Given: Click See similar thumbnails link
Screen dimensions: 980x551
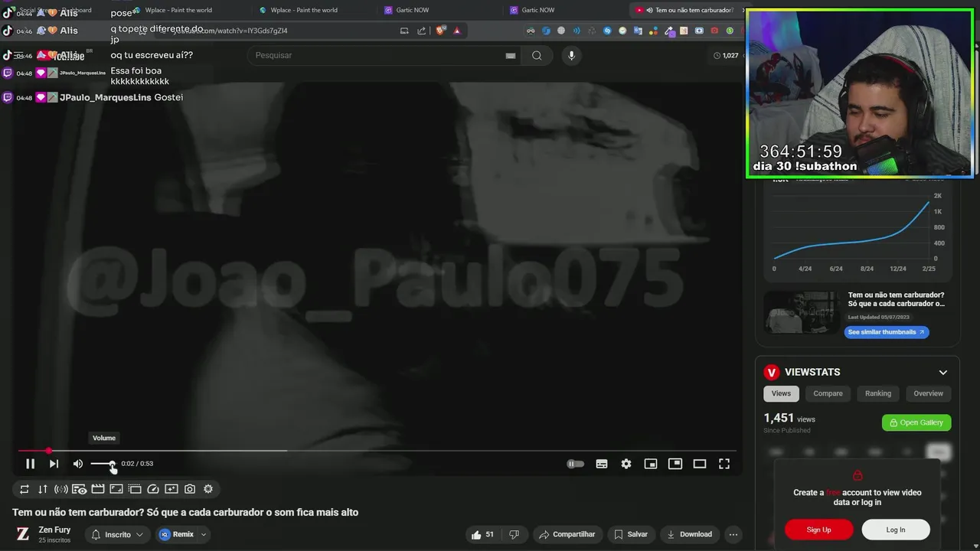Looking at the screenshot, I should 887,332.
